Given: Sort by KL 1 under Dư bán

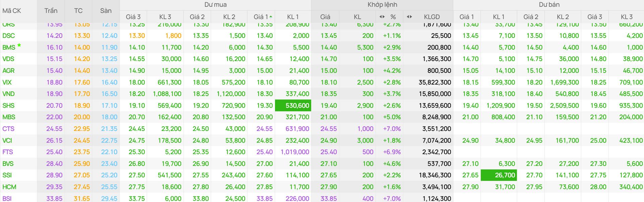Looking at the screenshot, I should [x=498, y=17].
